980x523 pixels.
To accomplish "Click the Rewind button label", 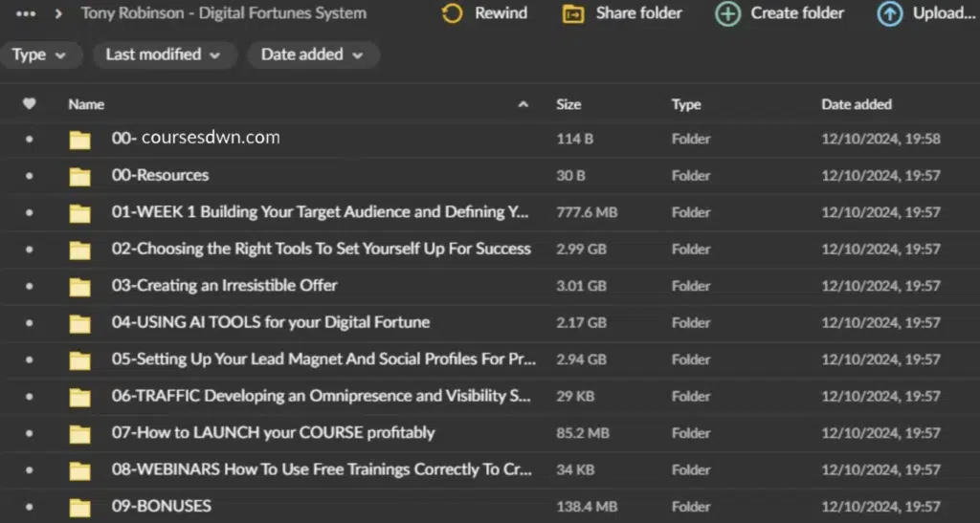I will (x=501, y=13).
